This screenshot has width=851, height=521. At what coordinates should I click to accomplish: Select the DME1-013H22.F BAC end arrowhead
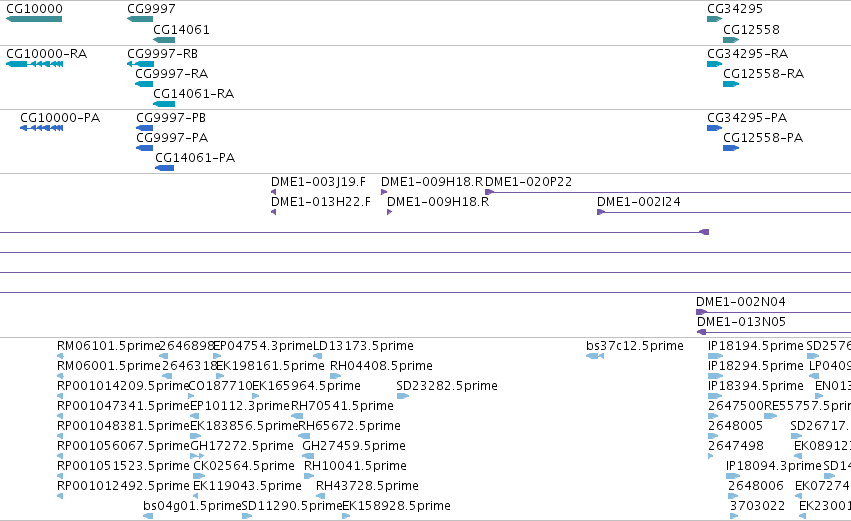coord(274,212)
